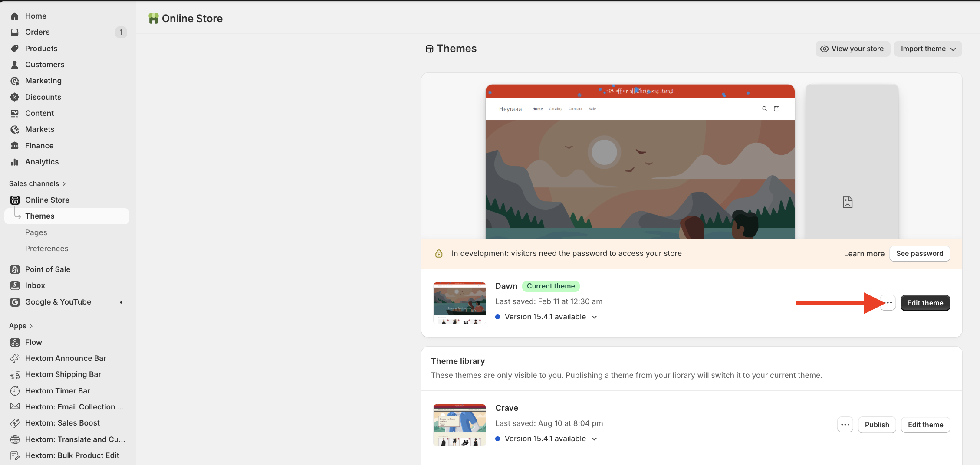Click Edit theme for Crave
The width and height of the screenshot is (980, 465).
point(926,425)
